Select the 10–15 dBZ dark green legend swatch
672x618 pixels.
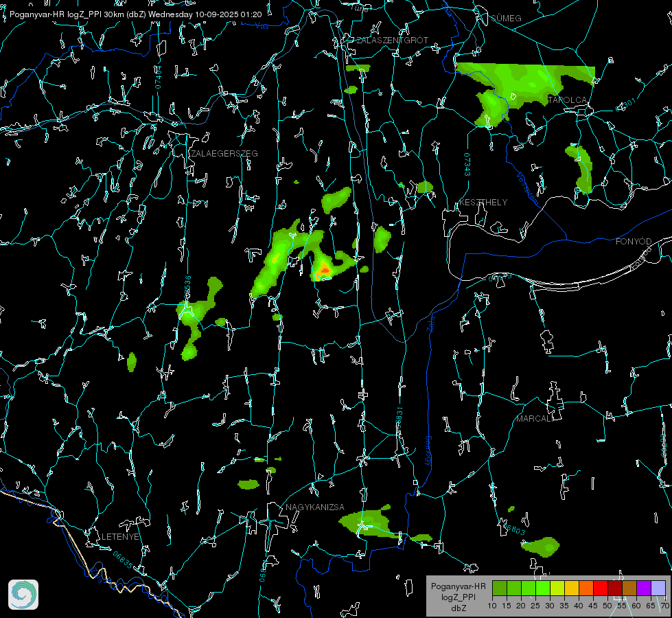(x=500, y=588)
